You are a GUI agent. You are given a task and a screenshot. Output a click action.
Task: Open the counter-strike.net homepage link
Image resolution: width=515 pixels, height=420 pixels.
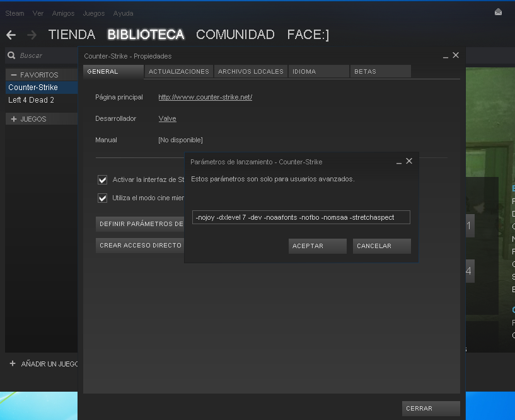pyautogui.click(x=205, y=97)
